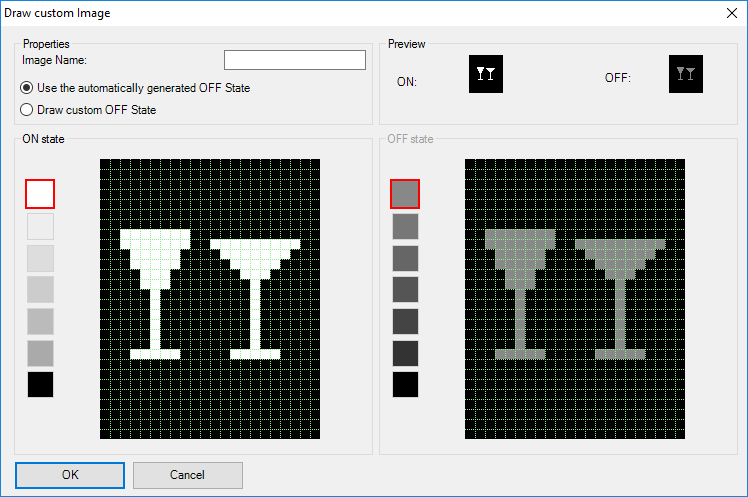Image resolution: width=748 pixels, height=497 pixels.
Task: Pick the black swatch in OFF state palette
Action: click(x=405, y=384)
